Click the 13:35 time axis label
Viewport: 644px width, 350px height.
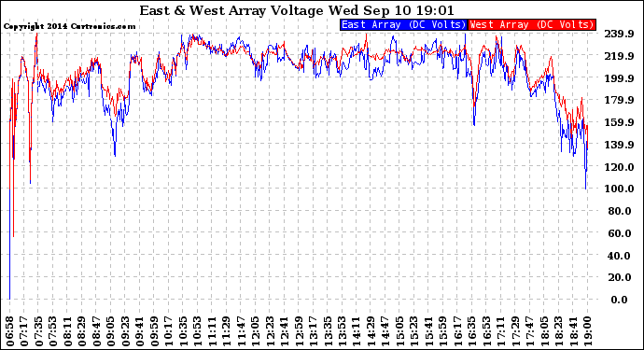[x=328, y=331]
